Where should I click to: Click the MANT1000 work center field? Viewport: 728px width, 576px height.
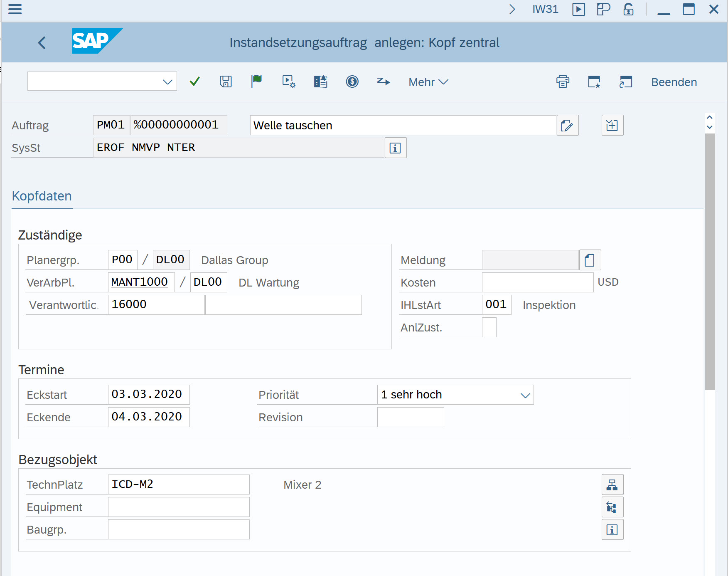140,282
